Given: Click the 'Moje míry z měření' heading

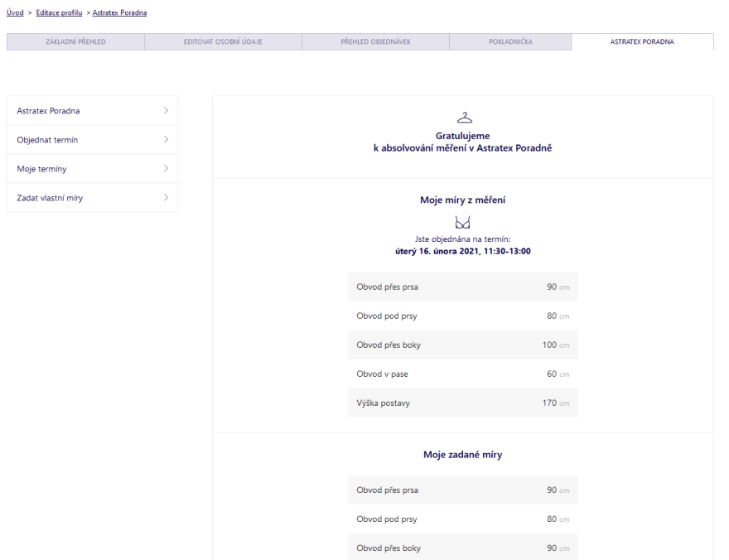Looking at the screenshot, I should pyautogui.click(x=462, y=200).
